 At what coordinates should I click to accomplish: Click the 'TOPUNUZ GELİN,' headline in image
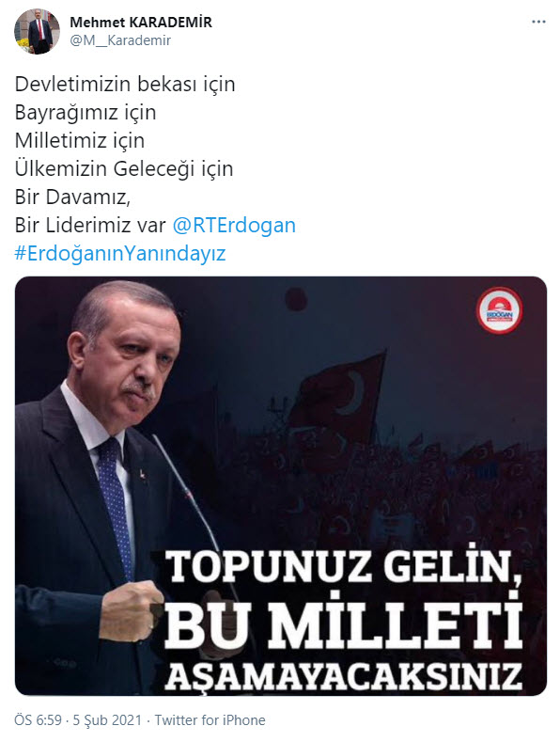click(x=345, y=567)
